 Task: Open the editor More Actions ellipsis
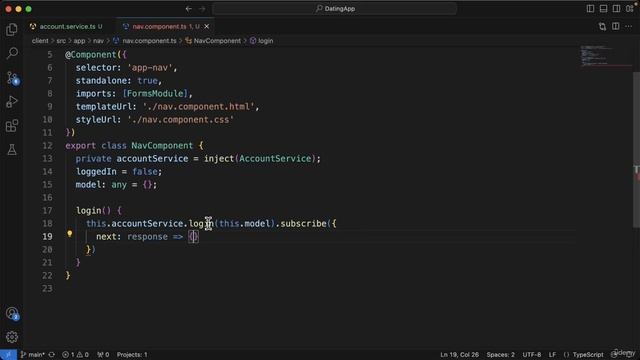pos(629,27)
